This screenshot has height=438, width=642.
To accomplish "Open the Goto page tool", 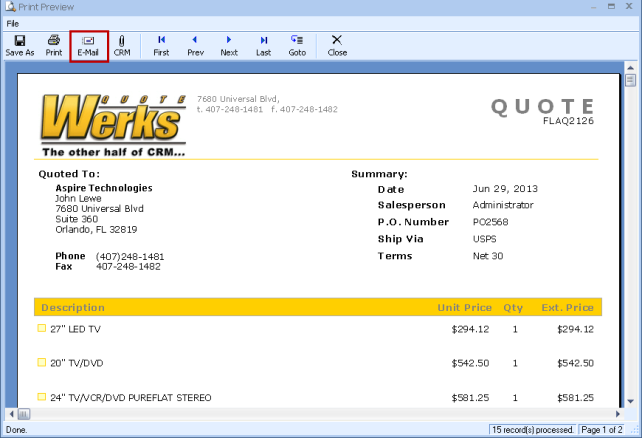I will tap(297, 45).
